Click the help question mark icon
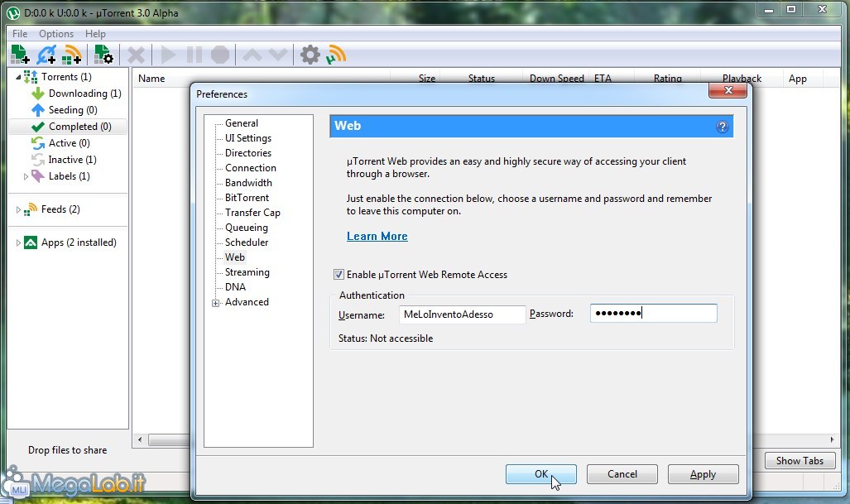This screenshot has width=850, height=504. [x=722, y=127]
